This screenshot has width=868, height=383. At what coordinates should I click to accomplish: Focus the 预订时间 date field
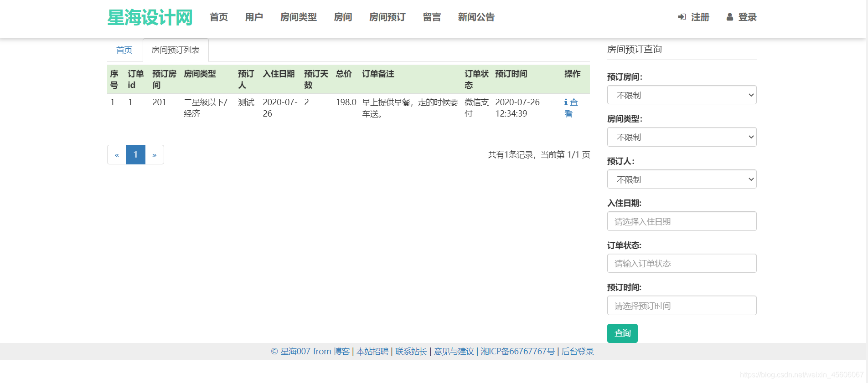[682, 306]
